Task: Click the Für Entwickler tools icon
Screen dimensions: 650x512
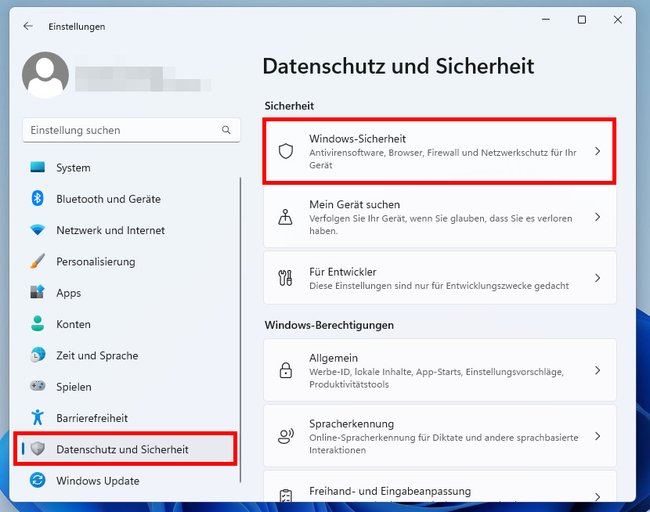Action: coord(285,278)
